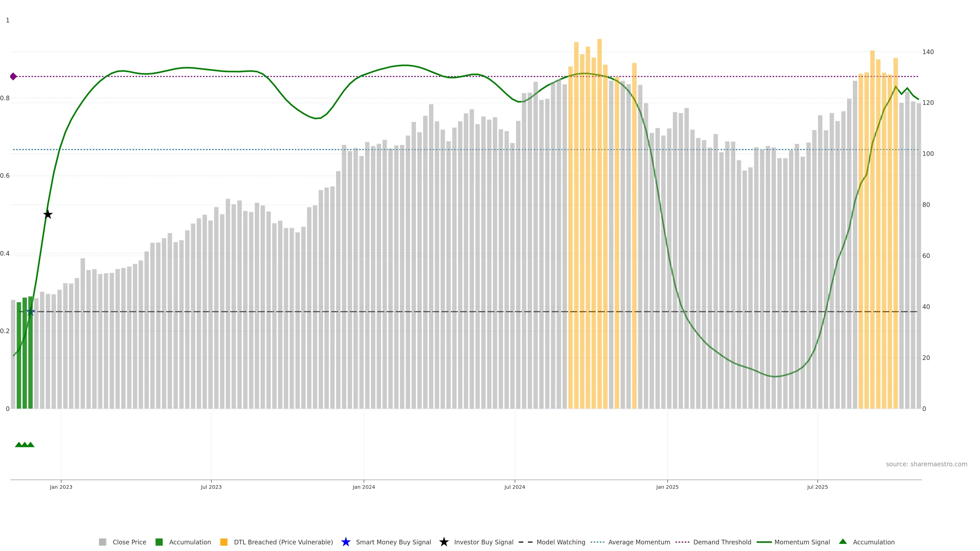Viewport: 980px width, 551px height.
Task: Click the Jan 2024 axis tick label
Action: click(x=363, y=487)
